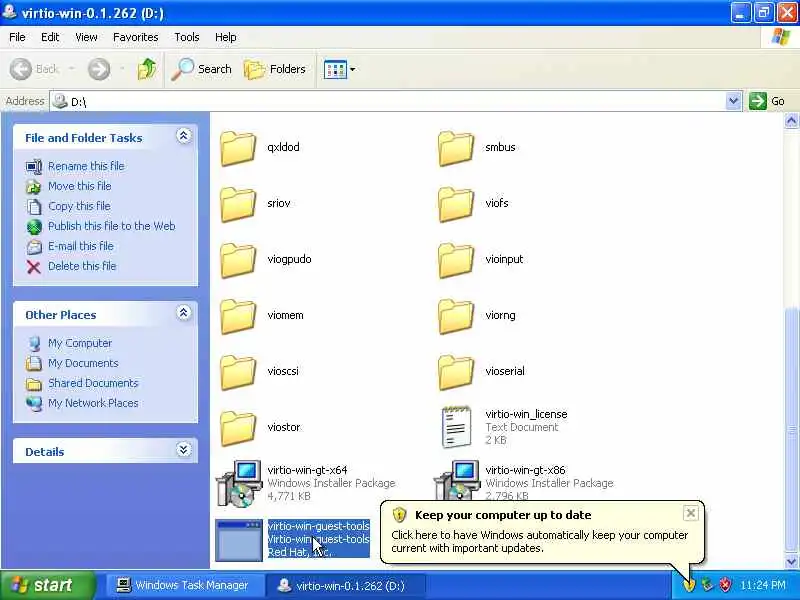This screenshot has width=800, height=600.
Task: Click the Safely Remove Hardware tray icon
Action: click(x=707, y=585)
